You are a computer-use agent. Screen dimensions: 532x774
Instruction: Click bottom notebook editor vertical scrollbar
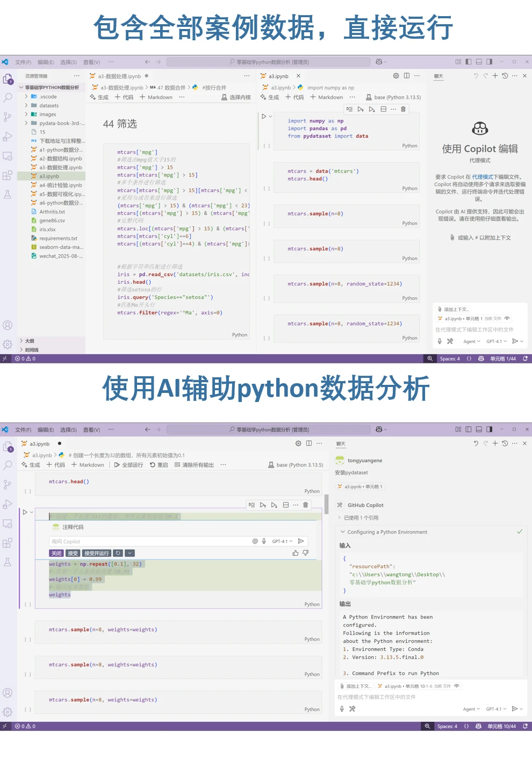(326, 505)
